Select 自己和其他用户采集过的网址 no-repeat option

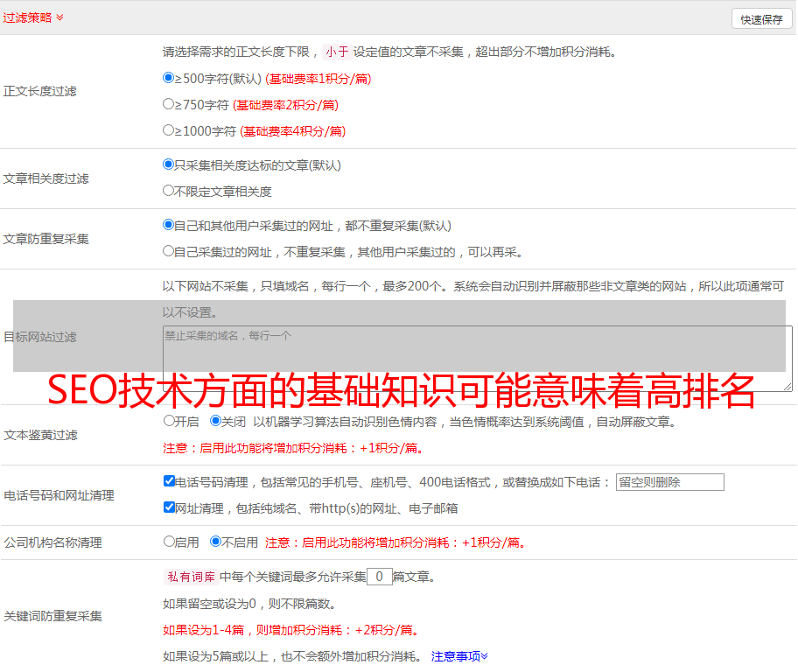point(169,225)
